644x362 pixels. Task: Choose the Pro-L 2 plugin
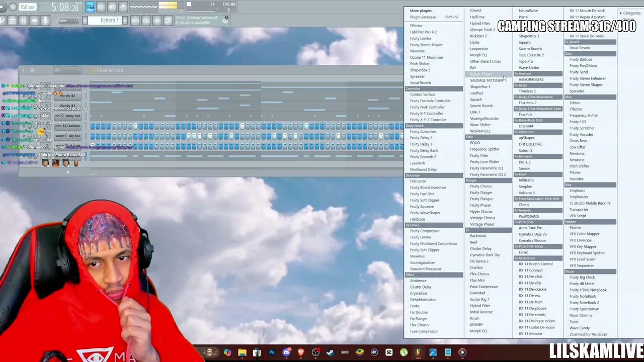coord(525,162)
